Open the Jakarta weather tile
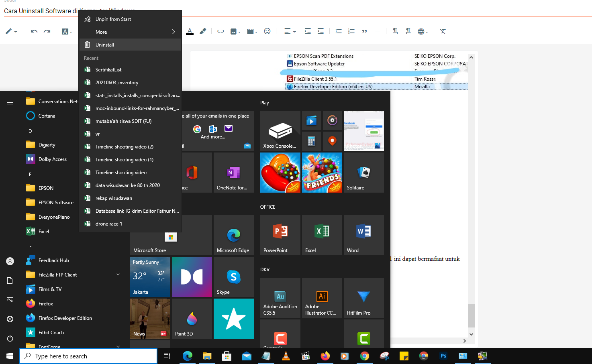 [x=150, y=277]
